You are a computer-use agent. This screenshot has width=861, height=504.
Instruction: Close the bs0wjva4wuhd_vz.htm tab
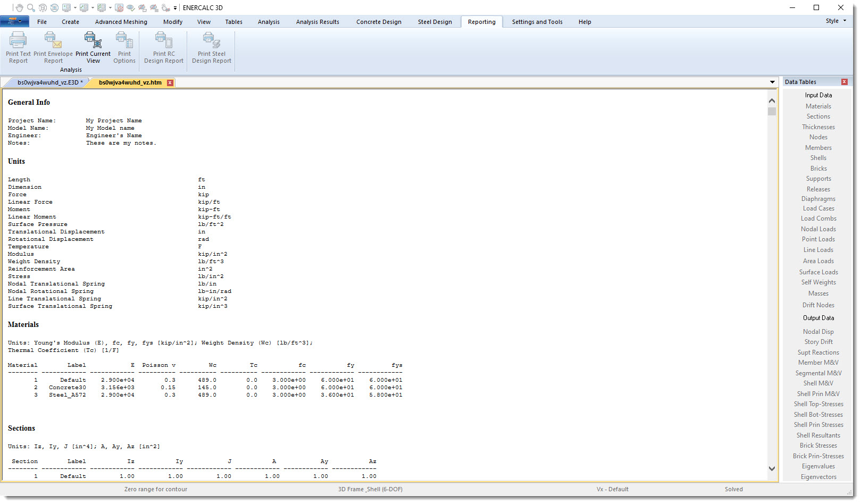click(170, 82)
